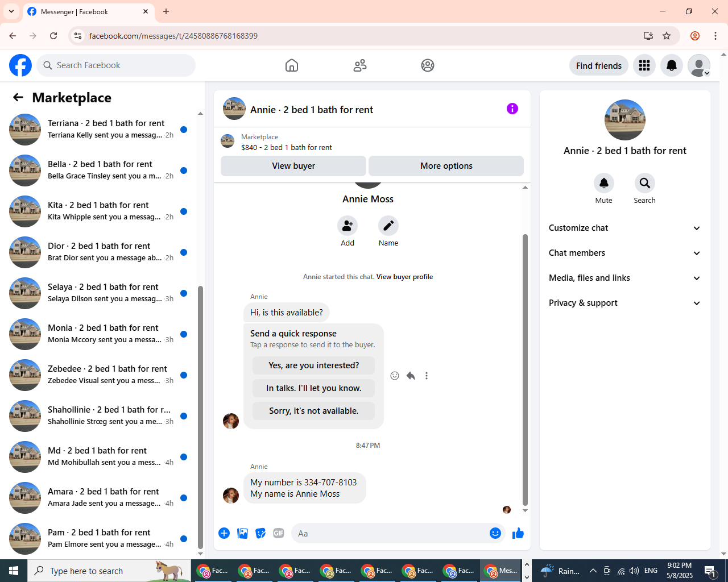Select the Messenger | Facebook tab
Viewport: 728px width, 582px height.
(x=88, y=12)
